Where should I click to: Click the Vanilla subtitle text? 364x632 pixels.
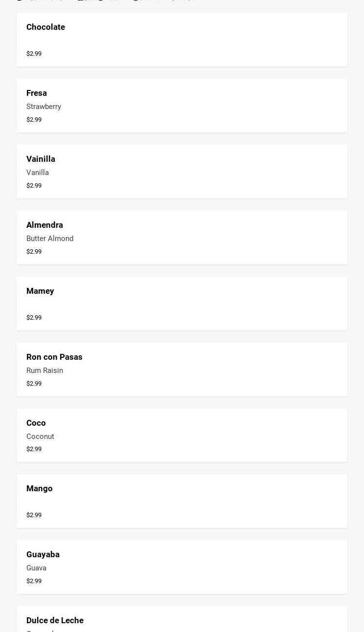(x=38, y=173)
